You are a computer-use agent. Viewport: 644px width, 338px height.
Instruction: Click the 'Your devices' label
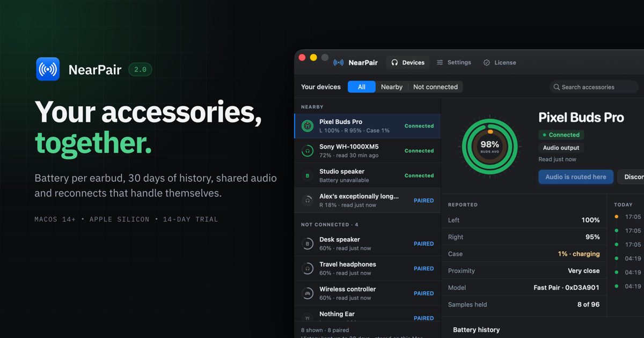point(321,87)
